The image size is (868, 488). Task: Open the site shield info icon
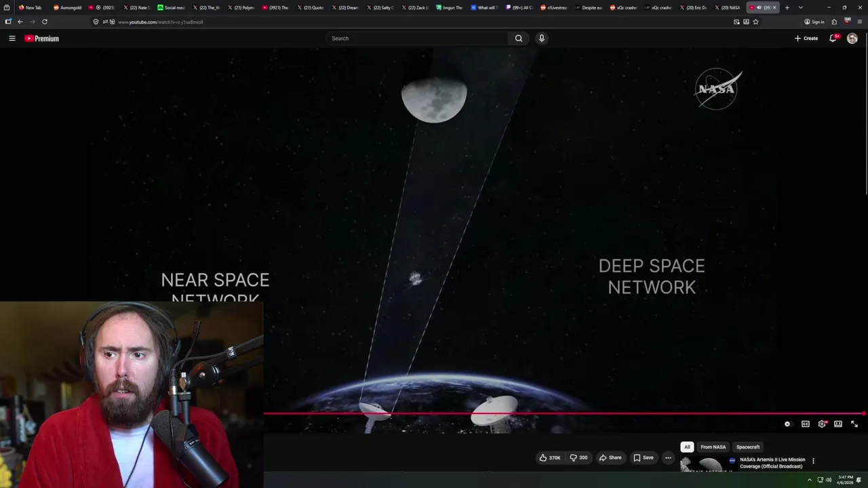pos(96,22)
